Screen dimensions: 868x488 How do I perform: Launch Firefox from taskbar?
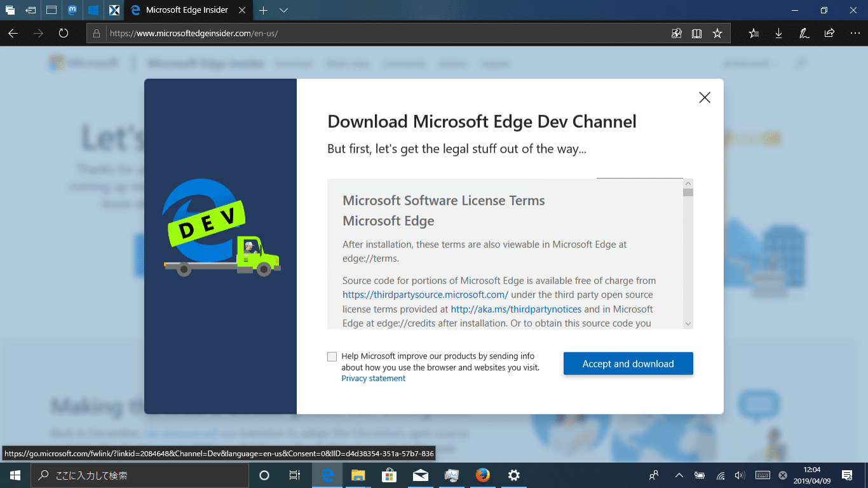click(x=483, y=475)
